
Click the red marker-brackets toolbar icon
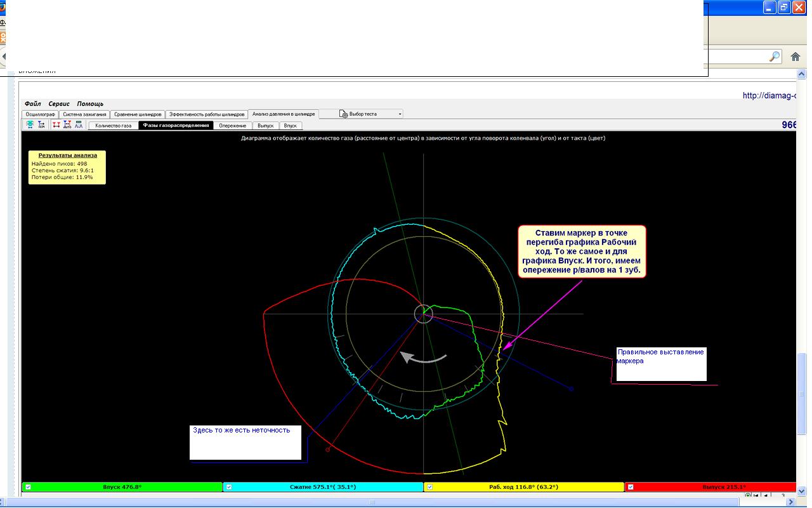tap(56, 125)
